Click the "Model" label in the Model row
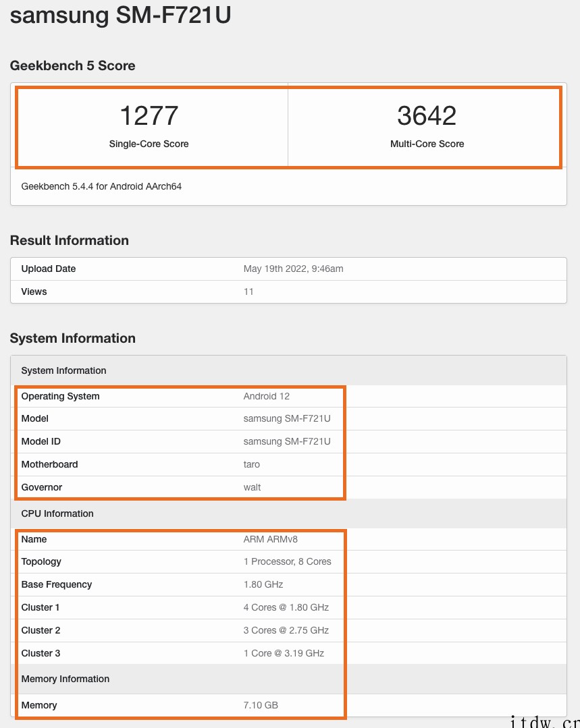Image resolution: width=580 pixels, height=728 pixels. pyautogui.click(x=35, y=418)
